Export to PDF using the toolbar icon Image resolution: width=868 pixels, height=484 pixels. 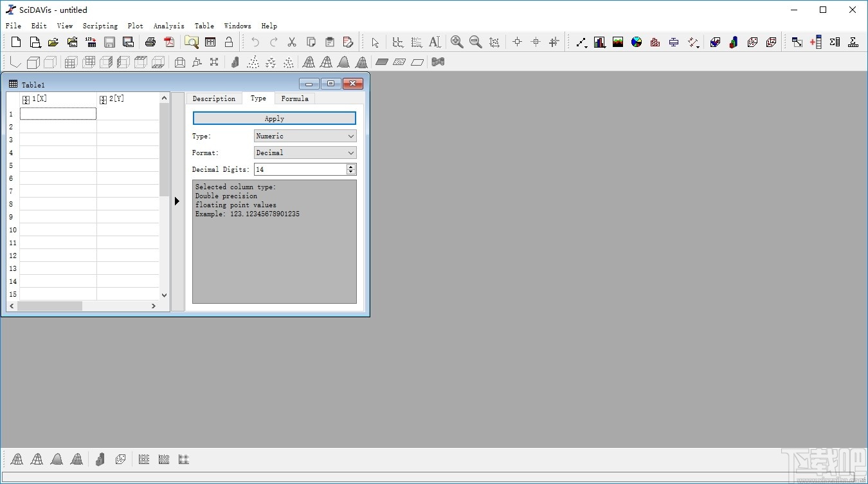(x=169, y=42)
